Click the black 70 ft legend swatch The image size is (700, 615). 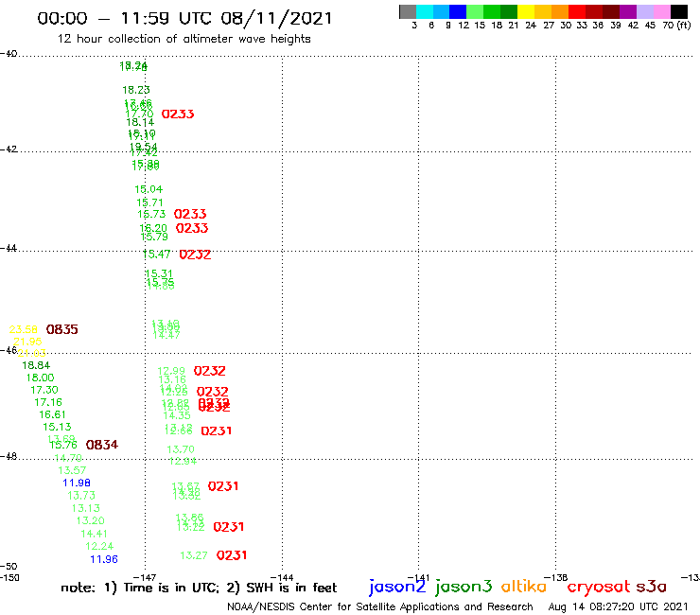click(679, 11)
